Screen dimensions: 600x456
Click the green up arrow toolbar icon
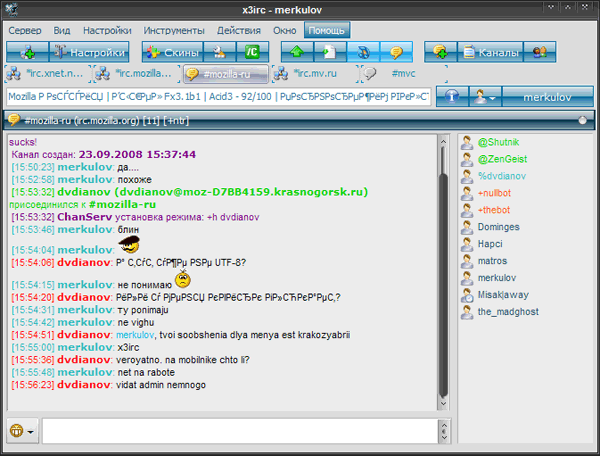[x=297, y=52]
